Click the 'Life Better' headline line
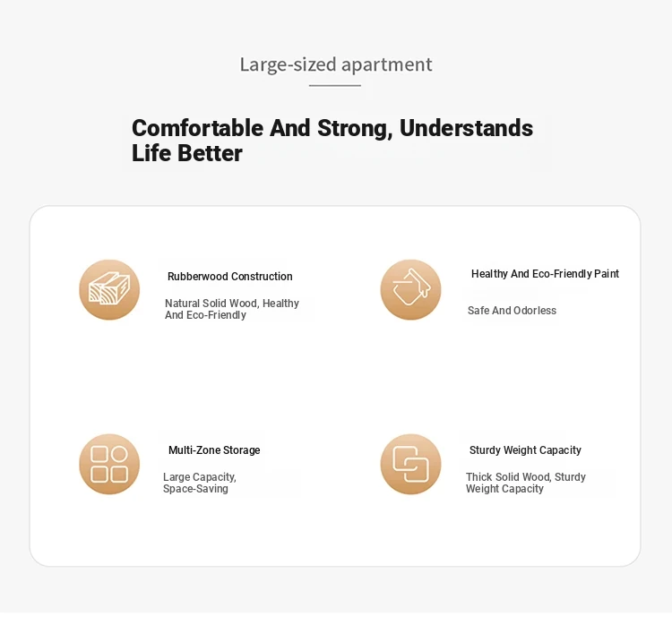672x625 pixels. pyautogui.click(x=187, y=153)
